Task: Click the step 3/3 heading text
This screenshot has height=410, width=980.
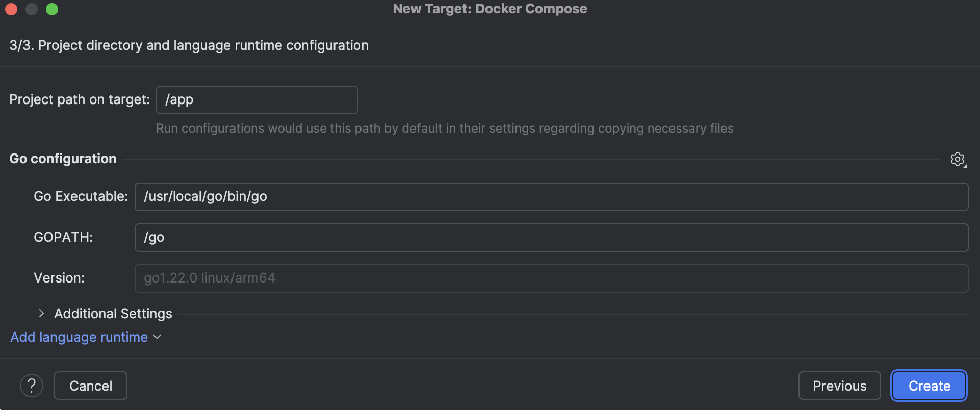Action: click(189, 45)
